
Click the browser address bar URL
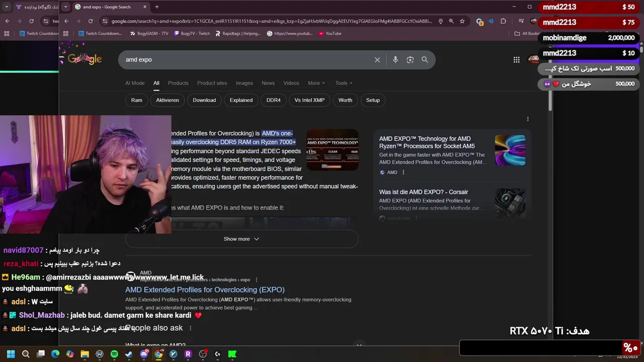coord(272,21)
